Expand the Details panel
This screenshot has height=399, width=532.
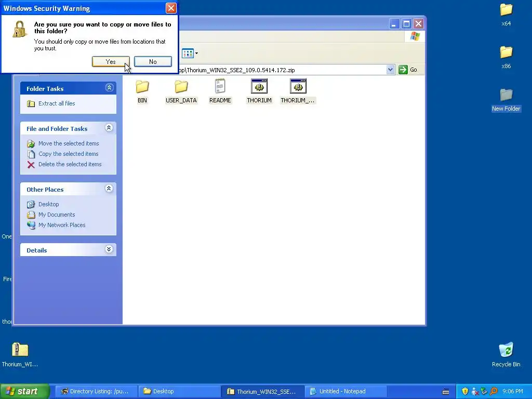click(x=109, y=249)
